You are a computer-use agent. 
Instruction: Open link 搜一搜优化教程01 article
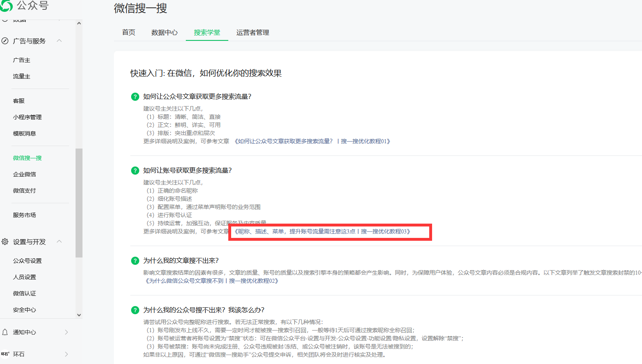coord(312,141)
